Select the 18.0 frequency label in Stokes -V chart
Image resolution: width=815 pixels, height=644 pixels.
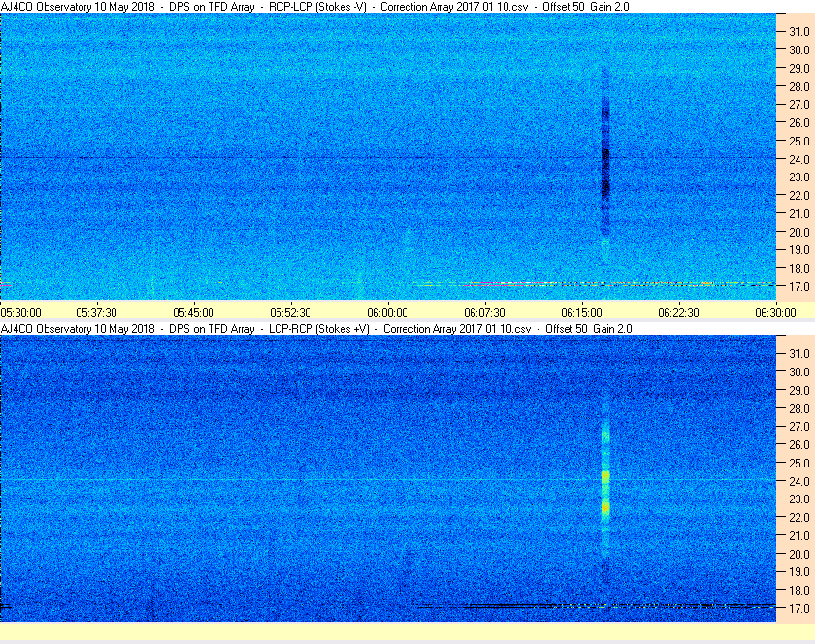pos(799,269)
